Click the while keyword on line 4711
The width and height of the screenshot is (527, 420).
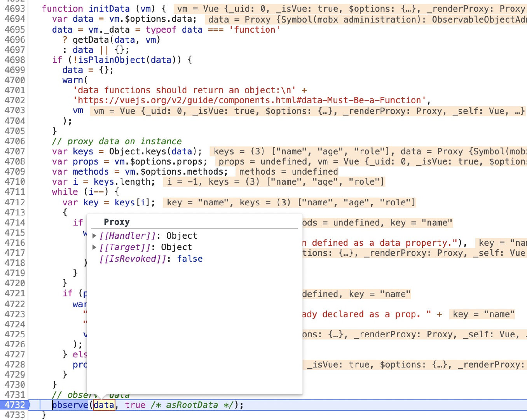point(65,192)
